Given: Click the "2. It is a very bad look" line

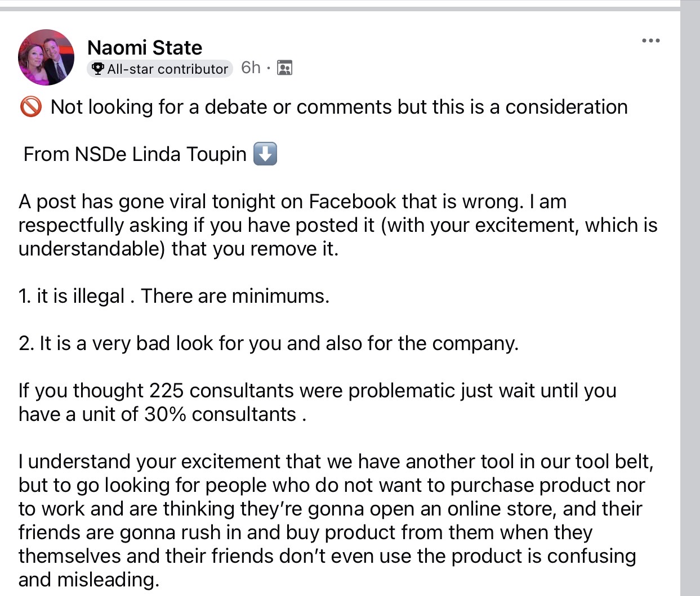Looking at the screenshot, I should tap(268, 343).
